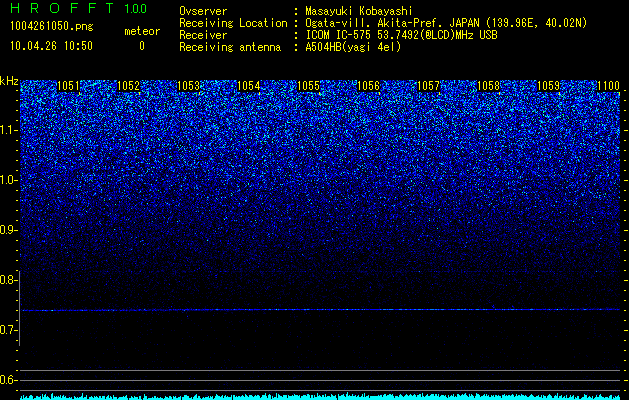Click the 1051 time marker
Viewport: 629px width, 400px height.
pos(68,86)
